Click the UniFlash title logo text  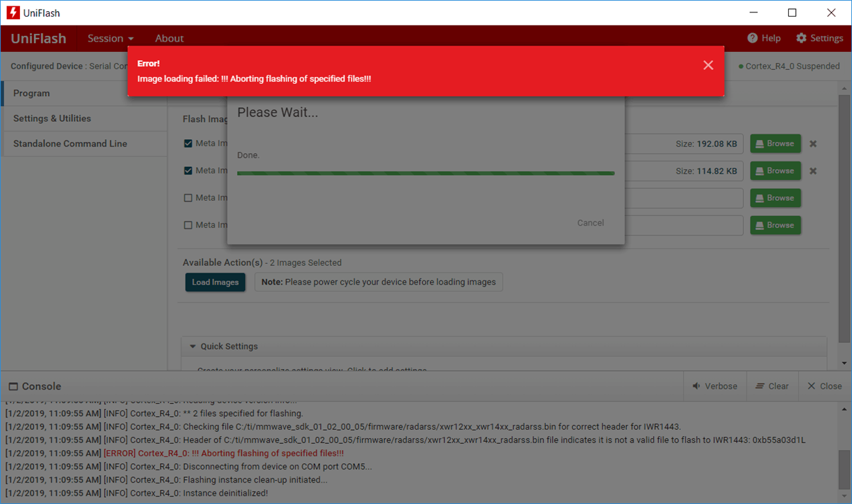[x=39, y=38]
